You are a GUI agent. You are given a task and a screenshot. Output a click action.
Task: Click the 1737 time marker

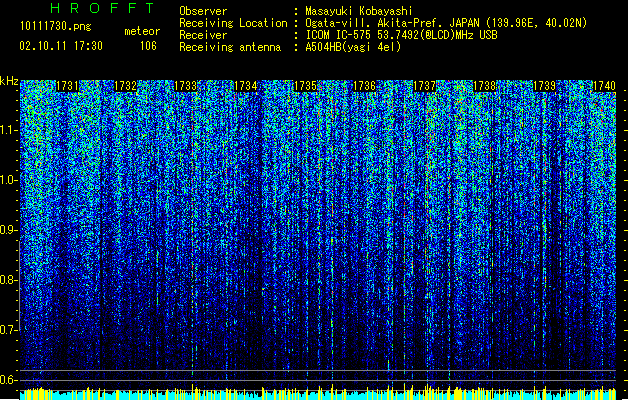click(424, 86)
